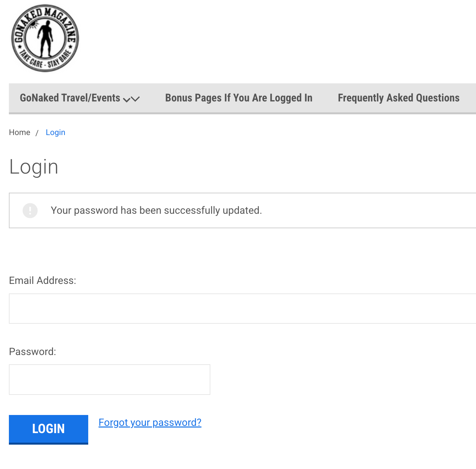Open the double-arrow expander next to Travel/Events

click(x=130, y=100)
